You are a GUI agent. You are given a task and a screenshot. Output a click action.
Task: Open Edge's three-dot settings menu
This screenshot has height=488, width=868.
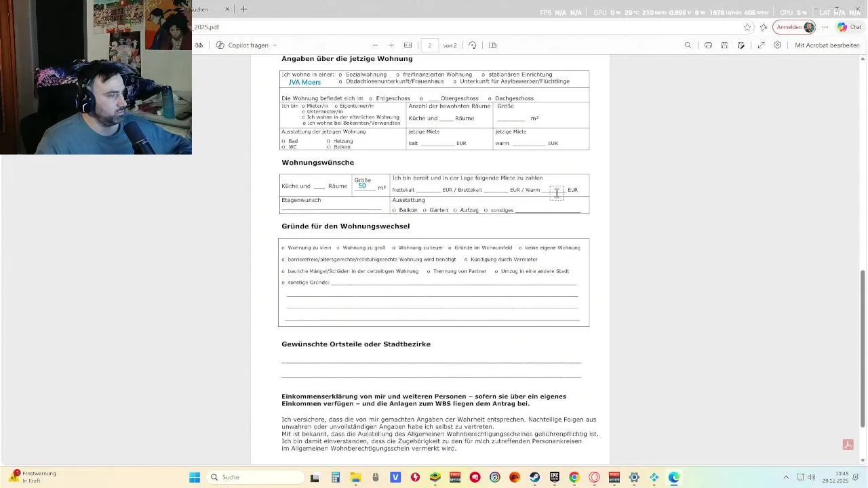coord(825,27)
